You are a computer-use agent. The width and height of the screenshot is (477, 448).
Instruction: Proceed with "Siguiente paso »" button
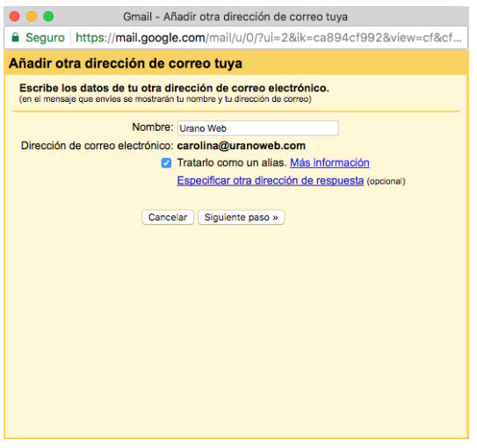[242, 217]
